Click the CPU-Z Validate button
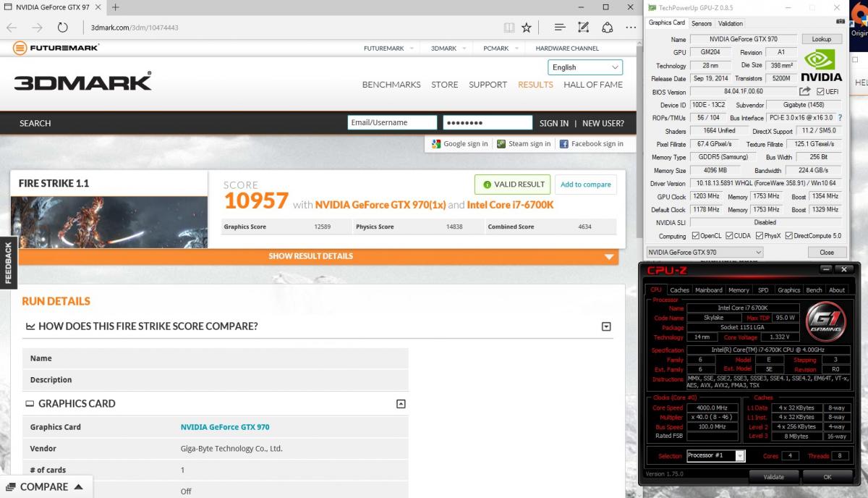This screenshot has height=498, width=868. [773, 477]
